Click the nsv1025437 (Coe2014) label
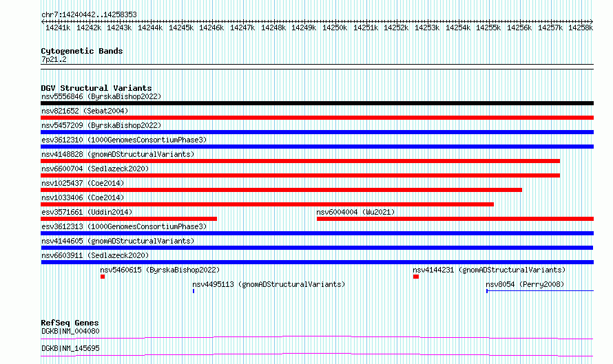Viewport: 613px width, 364px height. click(x=83, y=183)
